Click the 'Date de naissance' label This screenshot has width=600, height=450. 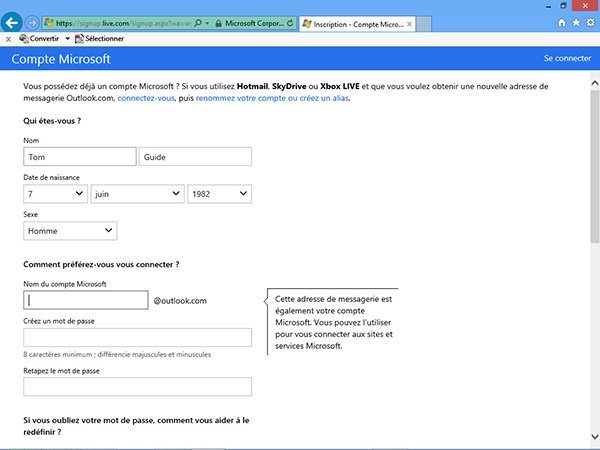51,178
